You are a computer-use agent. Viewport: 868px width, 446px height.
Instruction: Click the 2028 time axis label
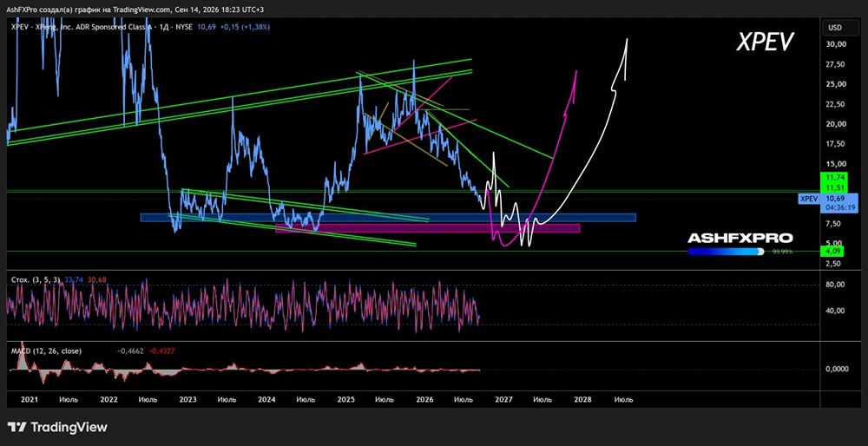coord(582,399)
